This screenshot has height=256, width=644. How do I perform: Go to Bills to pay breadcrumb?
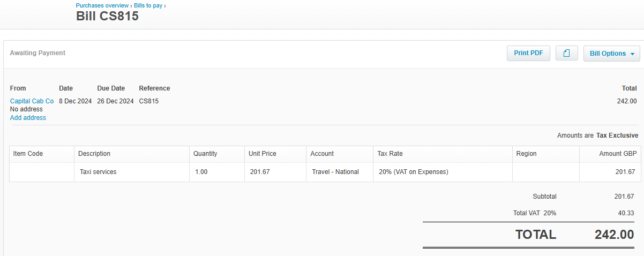[x=148, y=5]
